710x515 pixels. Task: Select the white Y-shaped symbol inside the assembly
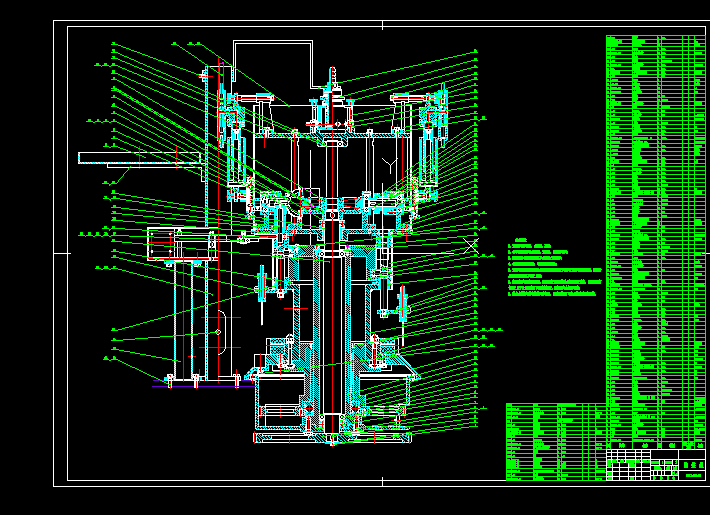pyautogui.click(x=389, y=165)
